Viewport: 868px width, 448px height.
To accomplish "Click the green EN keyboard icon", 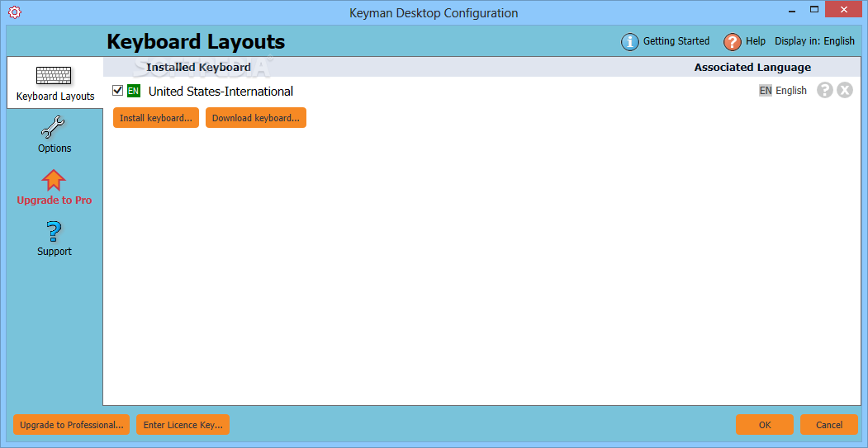I will tap(134, 91).
